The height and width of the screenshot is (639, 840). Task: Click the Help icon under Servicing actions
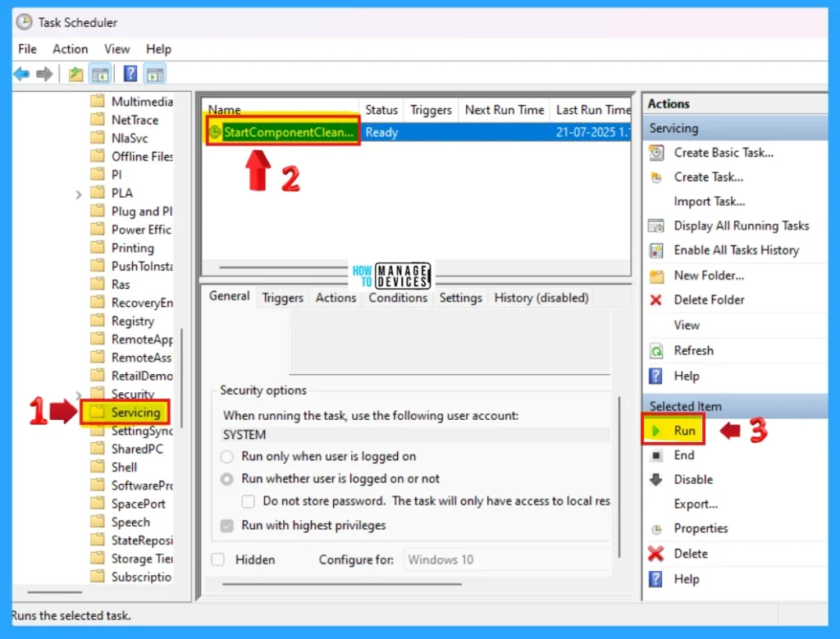click(655, 376)
